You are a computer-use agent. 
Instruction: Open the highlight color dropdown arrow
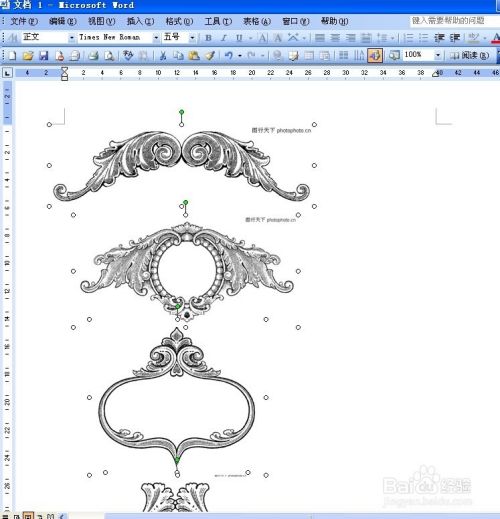point(484,38)
